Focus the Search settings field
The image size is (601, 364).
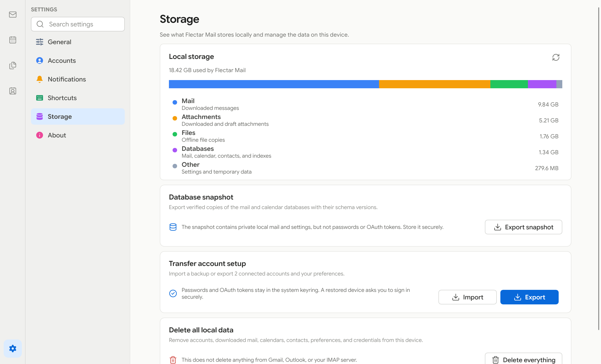[x=78, y=24]
